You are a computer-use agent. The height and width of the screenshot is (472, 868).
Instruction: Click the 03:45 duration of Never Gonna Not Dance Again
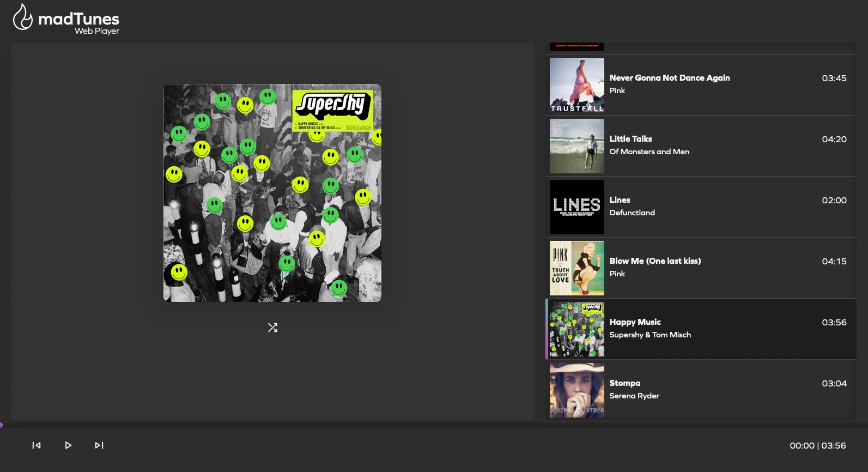(834, 78)
